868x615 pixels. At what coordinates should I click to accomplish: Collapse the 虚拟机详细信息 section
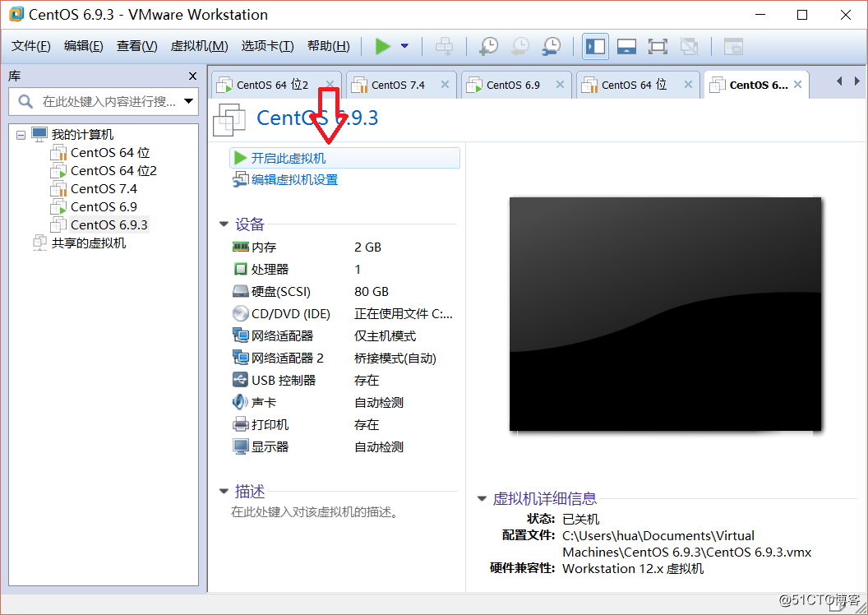coord(482,499)
